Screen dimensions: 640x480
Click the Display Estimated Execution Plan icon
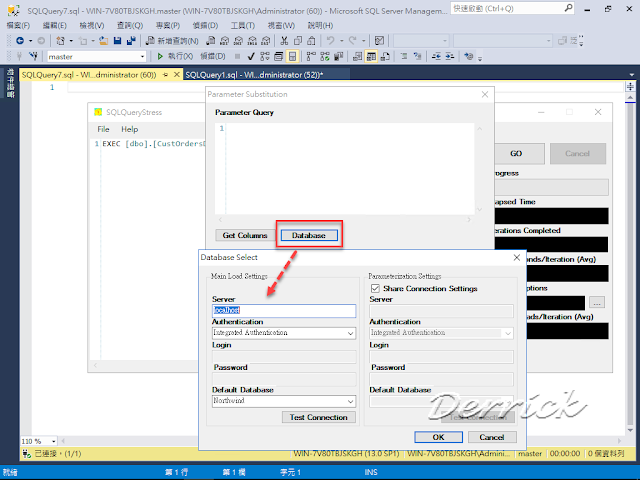click(x=265, y=56)
